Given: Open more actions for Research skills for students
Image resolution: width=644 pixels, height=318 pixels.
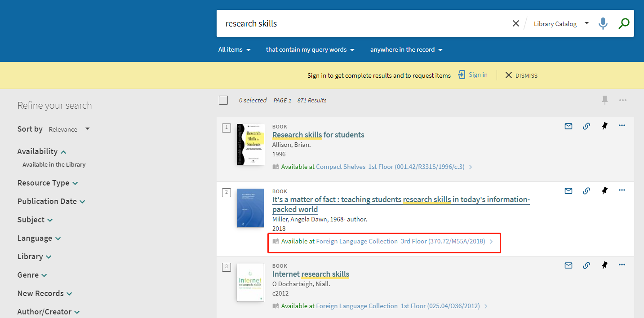Looking at the screenshot, I should [622, 126].
